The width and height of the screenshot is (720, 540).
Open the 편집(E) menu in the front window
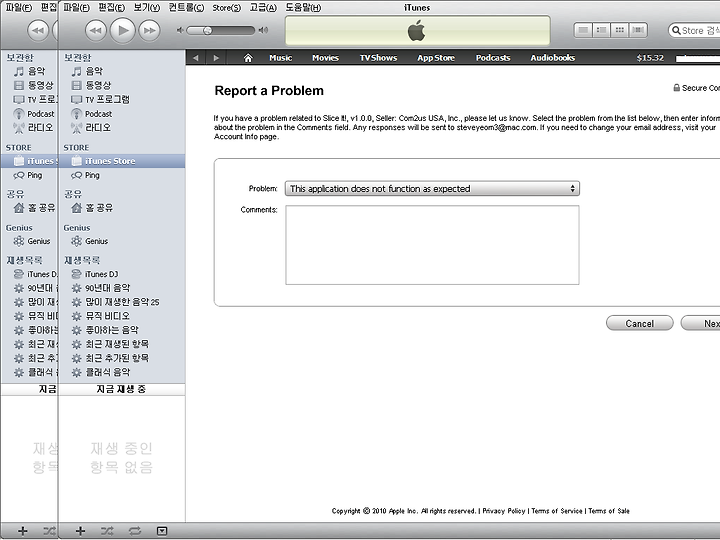coord(112,8)
